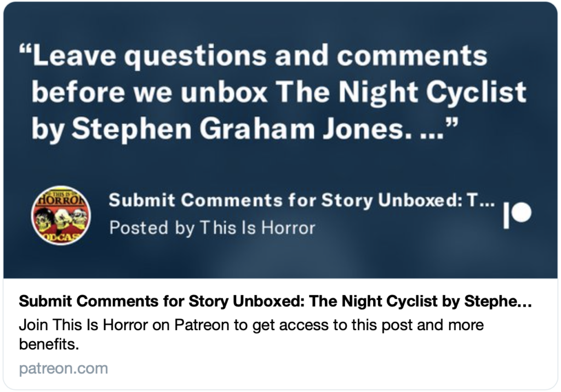Click "before we unbox" in the quote

click(x=150, y=93)
